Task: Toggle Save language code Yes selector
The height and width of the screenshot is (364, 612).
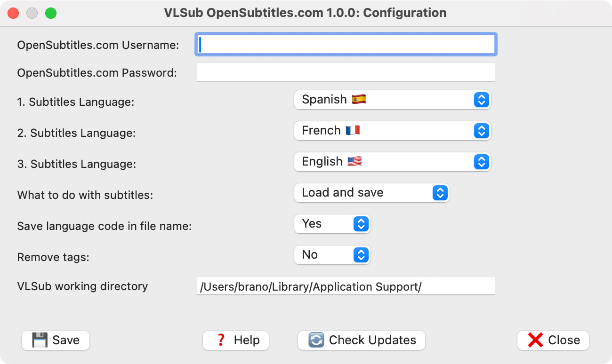Action: (x=332, y=224)
